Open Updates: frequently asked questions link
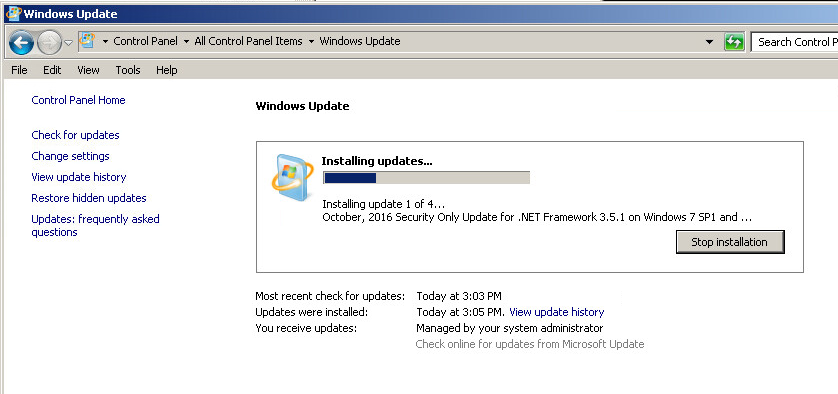This screenshot has width=838, height=394. (x=96, y=226)
